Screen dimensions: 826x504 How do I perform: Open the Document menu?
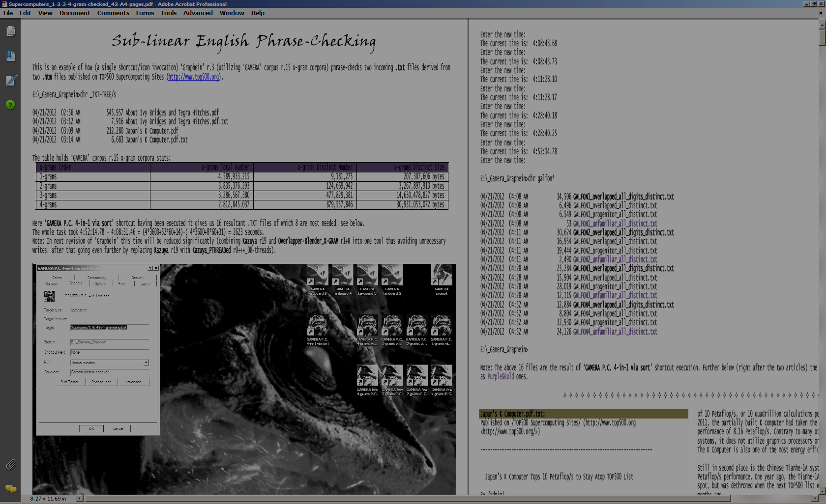click(75, 13)
